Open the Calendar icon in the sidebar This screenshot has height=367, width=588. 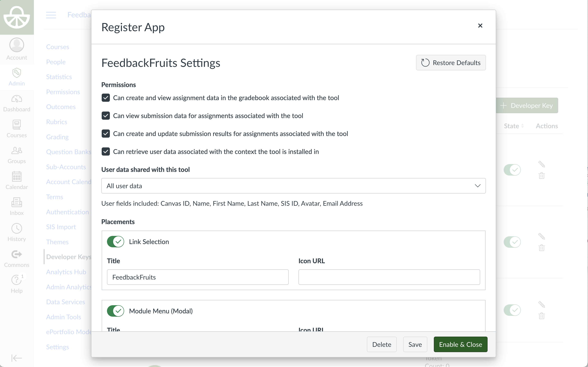17,176
